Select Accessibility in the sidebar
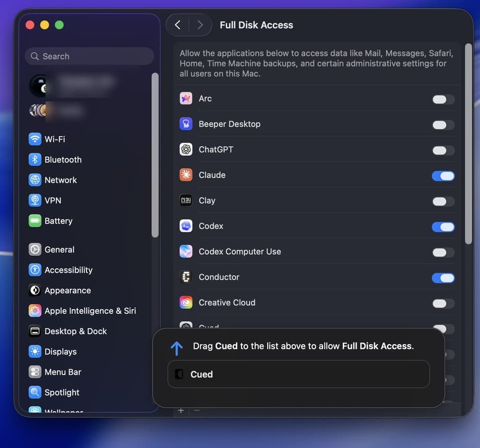 tap(88, 270)
